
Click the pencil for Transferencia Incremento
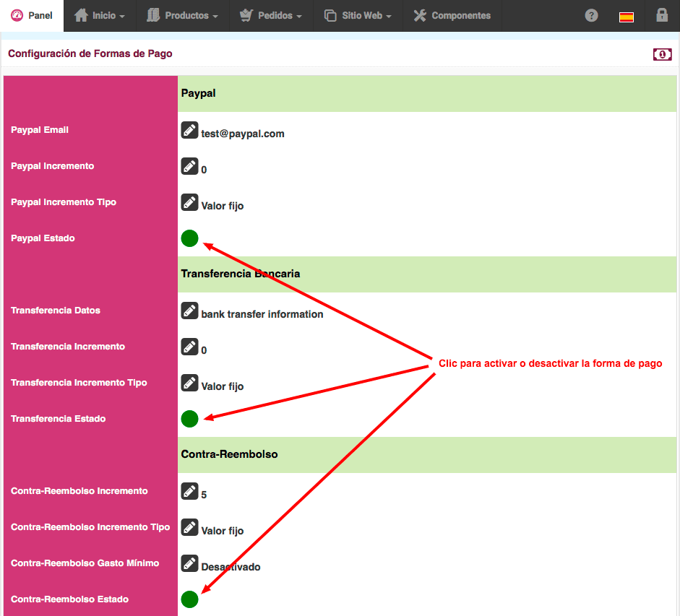189,347
